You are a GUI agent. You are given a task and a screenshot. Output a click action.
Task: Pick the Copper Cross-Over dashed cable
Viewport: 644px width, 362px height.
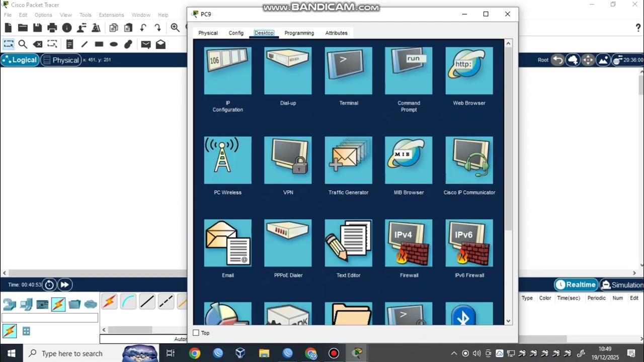(166, 302)
